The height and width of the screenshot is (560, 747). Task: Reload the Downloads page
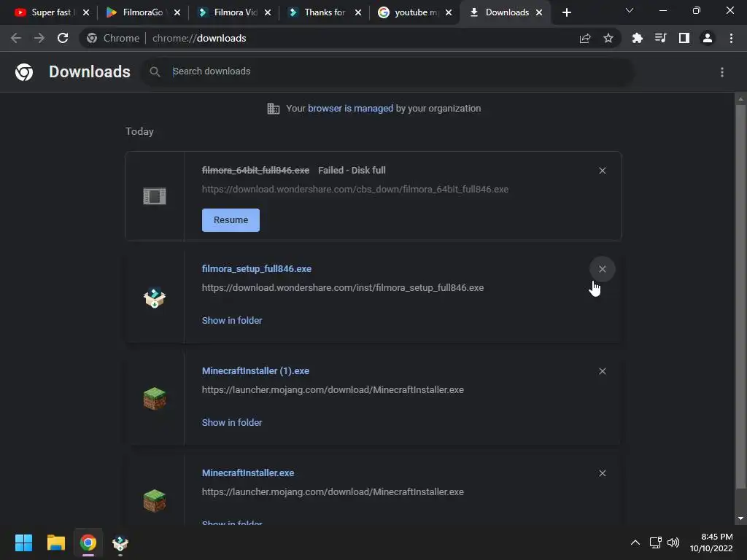point(63,38)
